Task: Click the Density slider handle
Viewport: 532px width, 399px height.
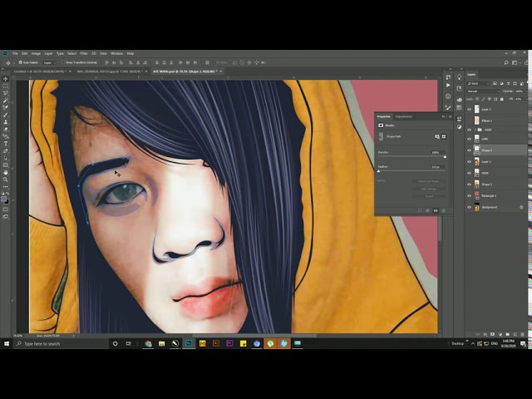Action: 445,157
